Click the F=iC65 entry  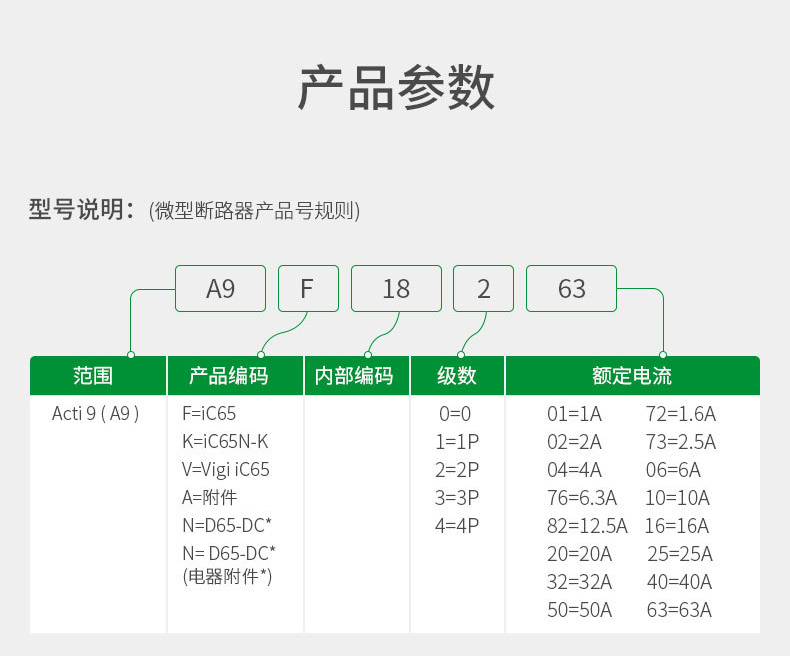(x=209, y=414)
